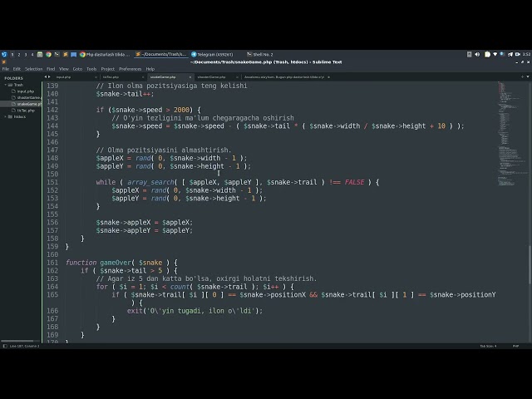Open the Preferences menu
This screenshot has height=399, width=532.
click(130, 69)
